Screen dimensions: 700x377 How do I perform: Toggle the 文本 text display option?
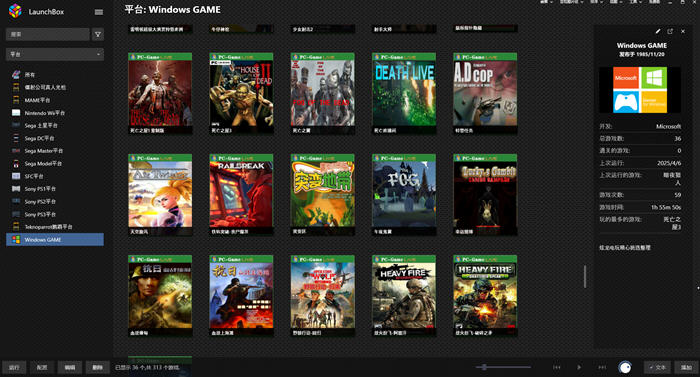point(657,367)
